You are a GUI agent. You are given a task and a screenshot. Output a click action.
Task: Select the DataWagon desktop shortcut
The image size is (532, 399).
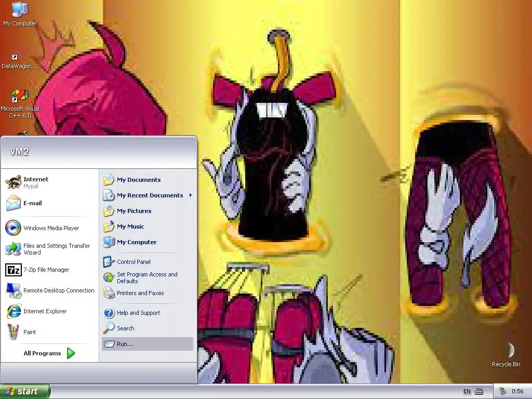click(19, 62)
